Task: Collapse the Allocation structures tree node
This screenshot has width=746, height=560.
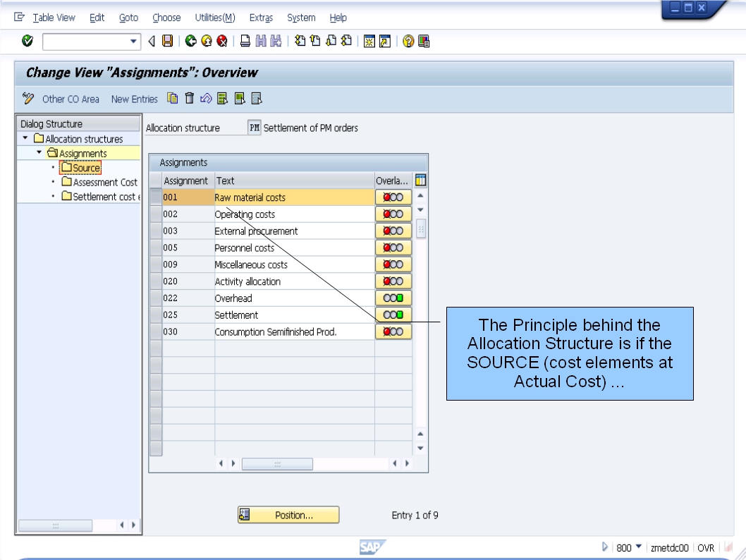Action: point(25,138)
